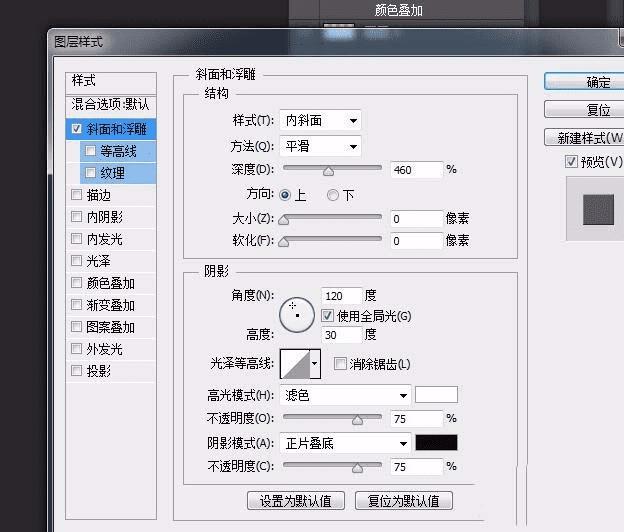This screenshot has width=624, height=532.
Task: Enable the 纹理 checkbox
Action: pos(91,173)
